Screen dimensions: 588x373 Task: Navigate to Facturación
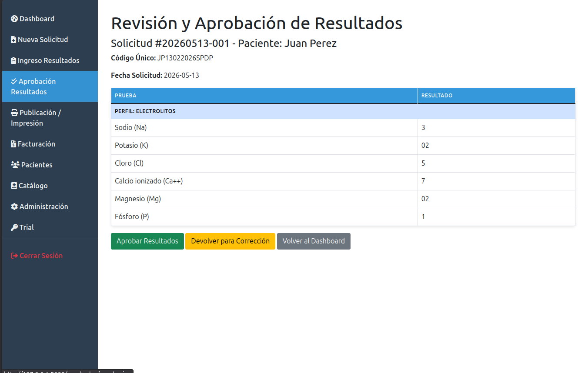click(x=50, y=144)
